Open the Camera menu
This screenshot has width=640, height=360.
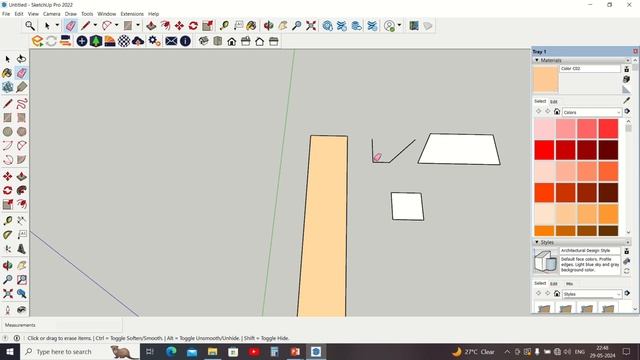pos(51,14)
